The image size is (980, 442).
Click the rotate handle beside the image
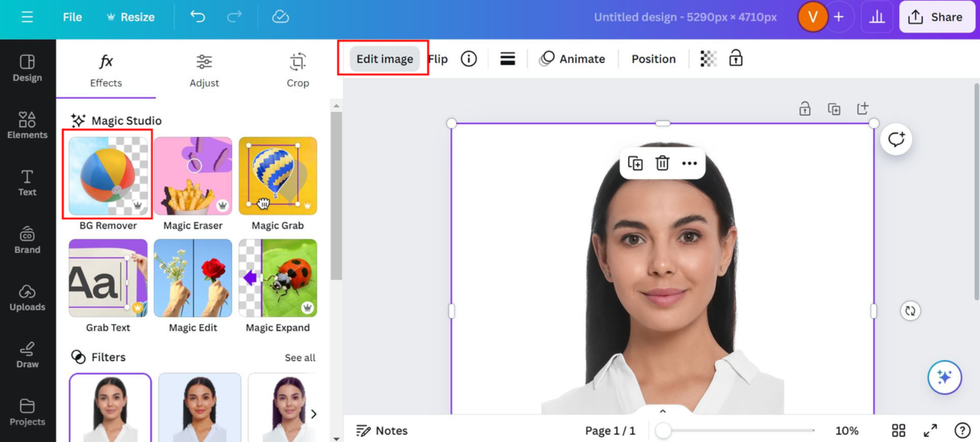[x=910, y=311]
